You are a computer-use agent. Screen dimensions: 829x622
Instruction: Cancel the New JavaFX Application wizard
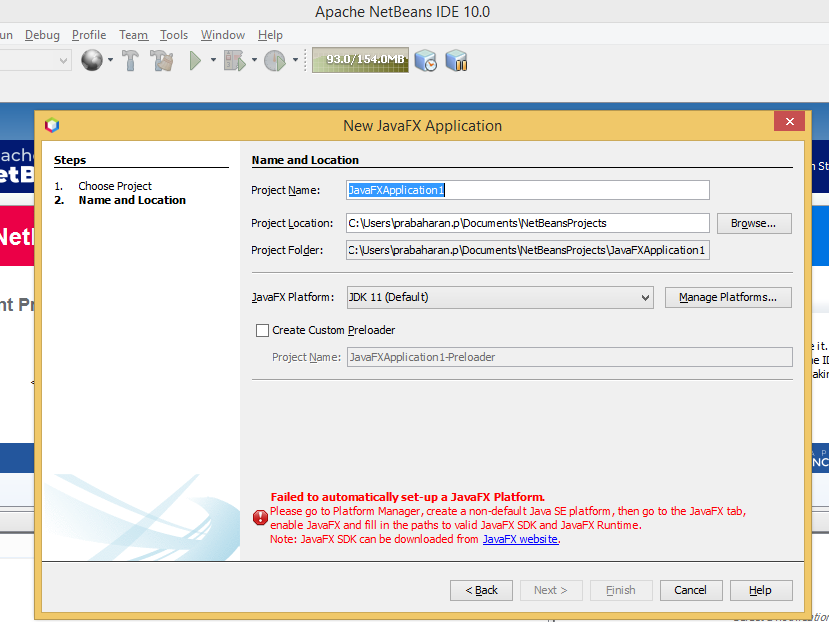690,590
